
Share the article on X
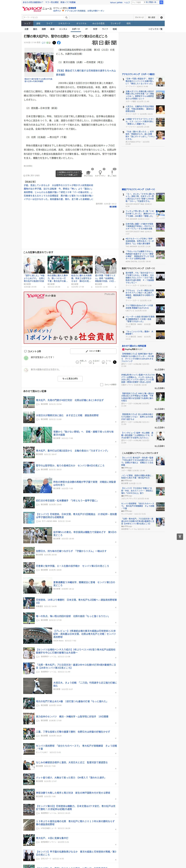(x=54, y=43)
